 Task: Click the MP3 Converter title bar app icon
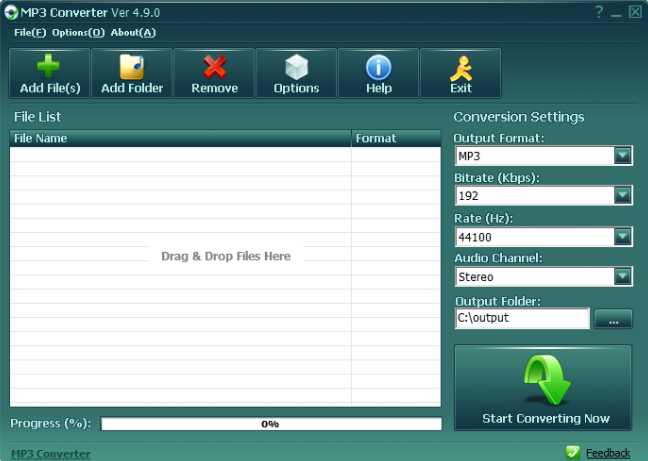point(11,12)
